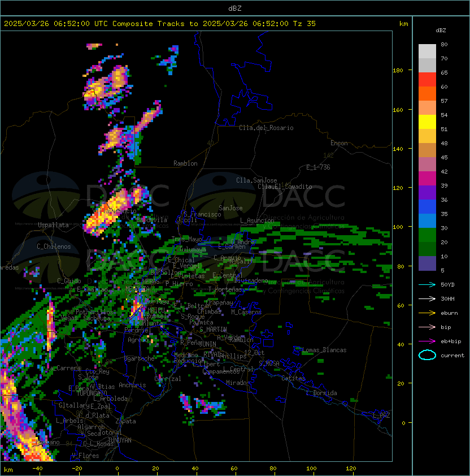This screenshot has width=470, height=476.
Task: Click the magenta eb+bip arrow in legend
Action: tap(427, 341)
